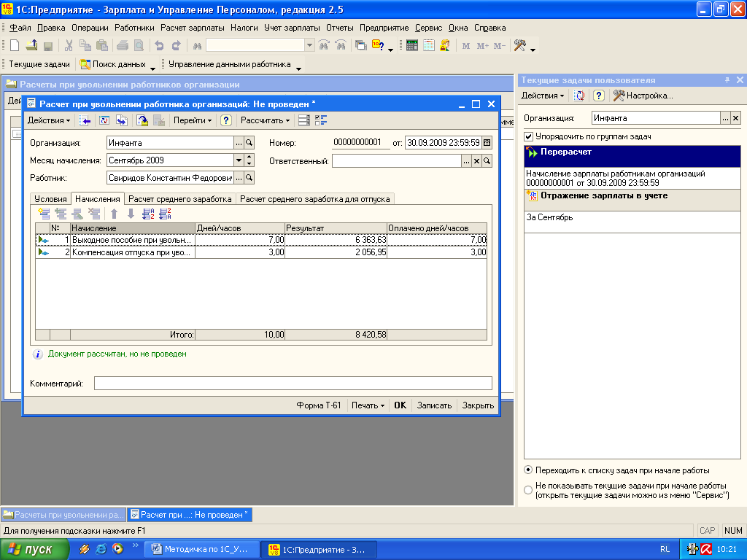Screen dimensions: 747x560
Task: Select the Компенсация отпуска при уво... row
Action: click(261, 252)
